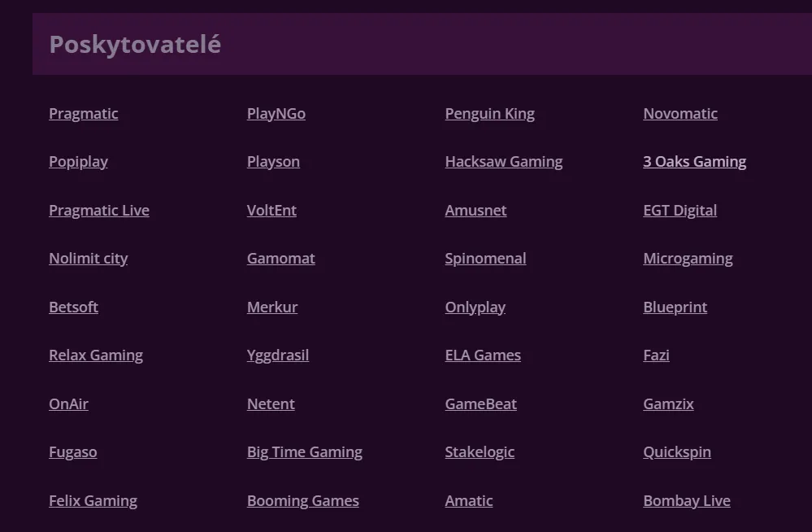Choose Hacksaw Gaming provider
The height and width of the screenshot is (532, 812).
(x=504, y=162)
